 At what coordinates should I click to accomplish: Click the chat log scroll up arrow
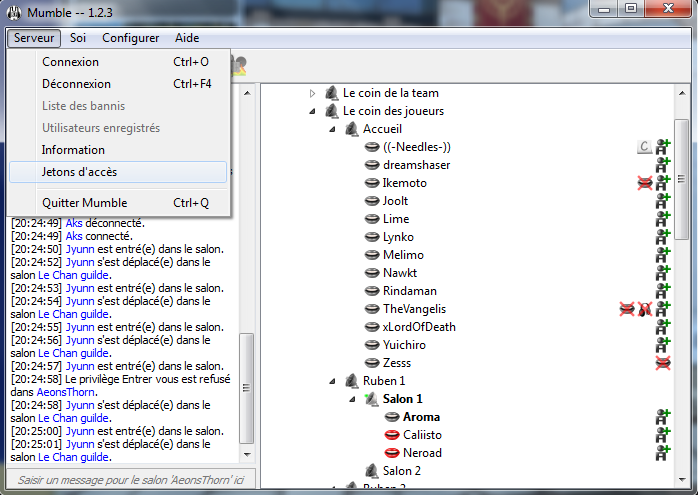click(x=247, y=93)
